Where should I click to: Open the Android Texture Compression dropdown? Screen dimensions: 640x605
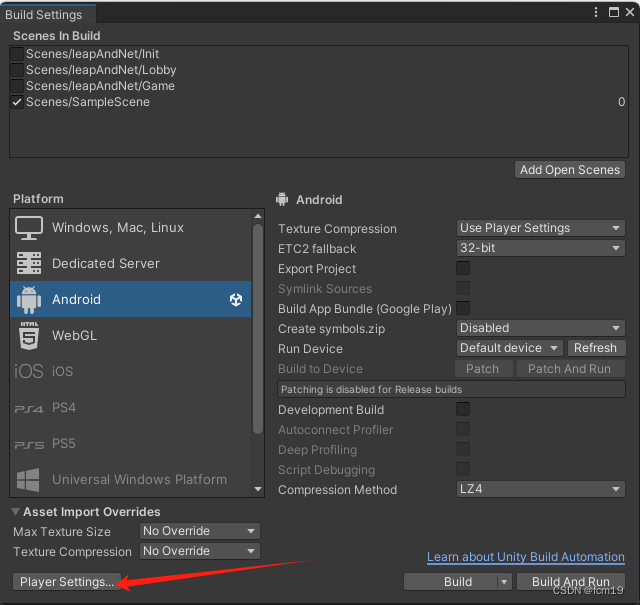pyautogui.click(x=540, y=228)
